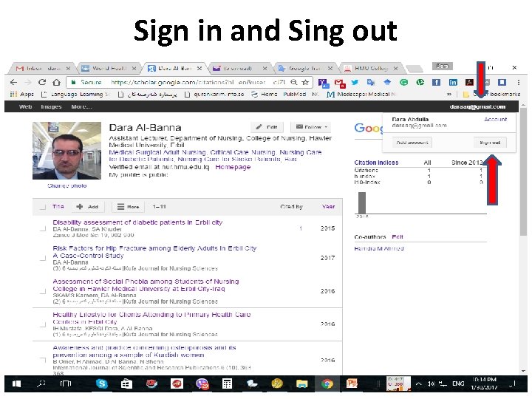Click the volume icon in system tray

[432, 383]
